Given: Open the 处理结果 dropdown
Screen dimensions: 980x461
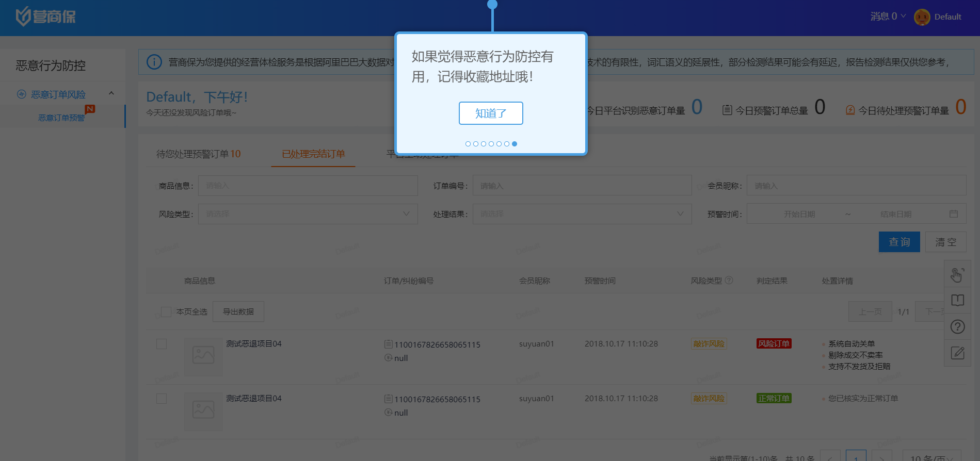Looking at the screenshot, I should [x=582, y=214].
